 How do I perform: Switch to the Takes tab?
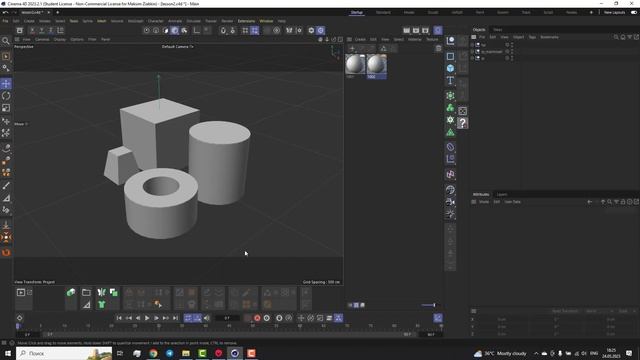coord(498,29)
